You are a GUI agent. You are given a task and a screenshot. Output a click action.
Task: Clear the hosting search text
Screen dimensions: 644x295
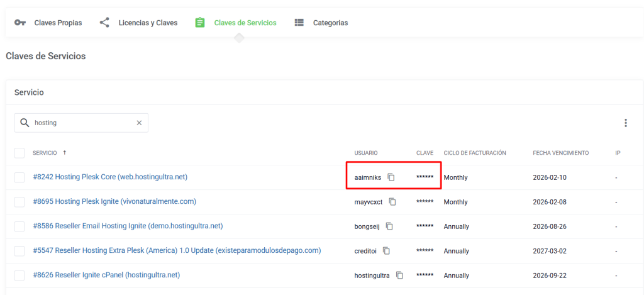coord(139,123)
